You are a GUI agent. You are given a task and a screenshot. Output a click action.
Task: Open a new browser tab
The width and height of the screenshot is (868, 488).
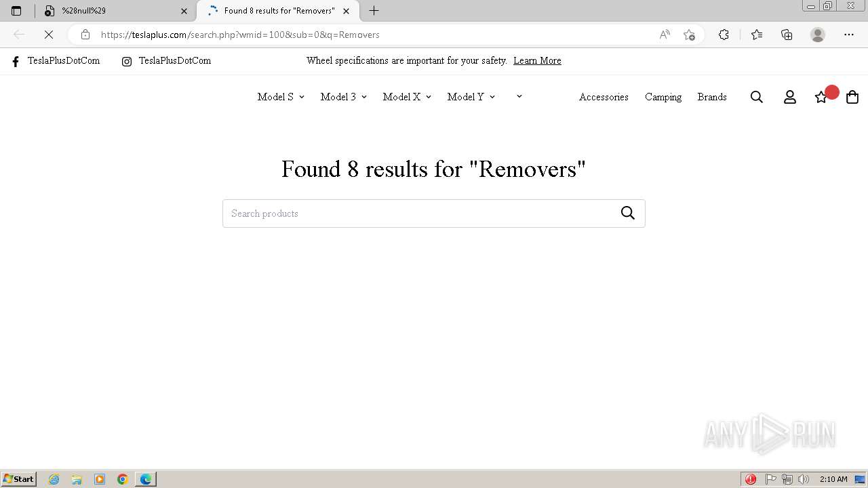click(x=374, y=11)
